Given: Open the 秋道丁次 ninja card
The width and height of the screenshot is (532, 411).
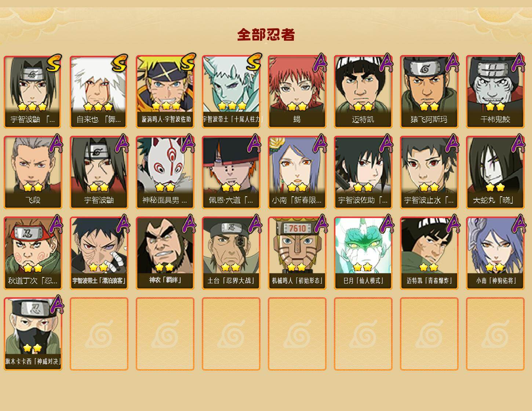Looking at the screenshot, I should pos(33,253).
